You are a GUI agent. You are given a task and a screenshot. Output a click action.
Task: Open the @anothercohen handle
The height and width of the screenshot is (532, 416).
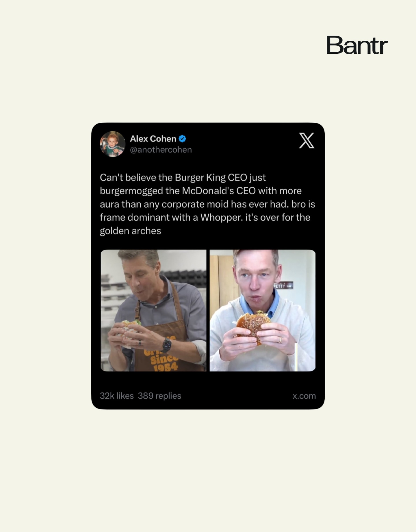161,150
